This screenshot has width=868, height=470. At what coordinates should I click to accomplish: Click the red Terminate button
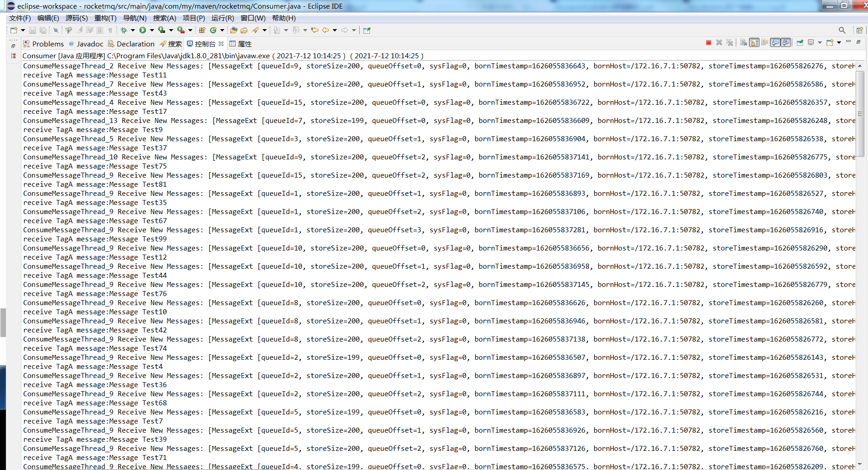click(x=708, y=42)
